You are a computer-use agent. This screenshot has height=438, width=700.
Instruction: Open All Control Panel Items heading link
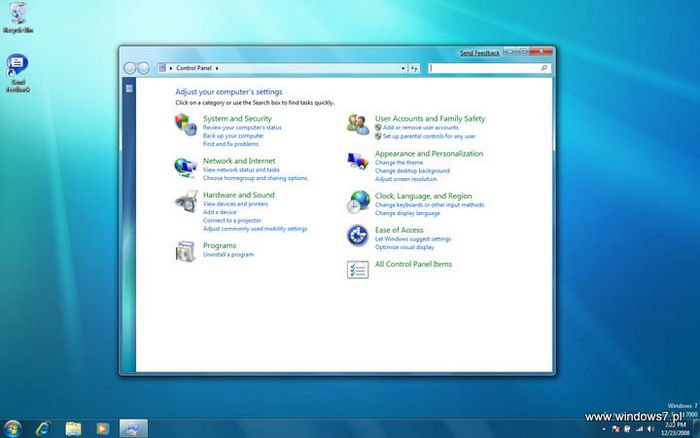[x=413, y=264]
